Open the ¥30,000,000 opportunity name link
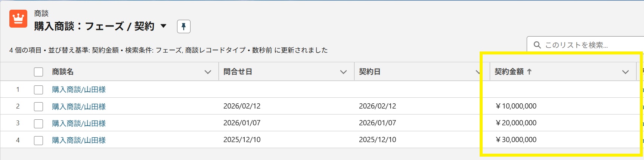The height and width of the screenshot is (160, 644). [x=79, y=140]
